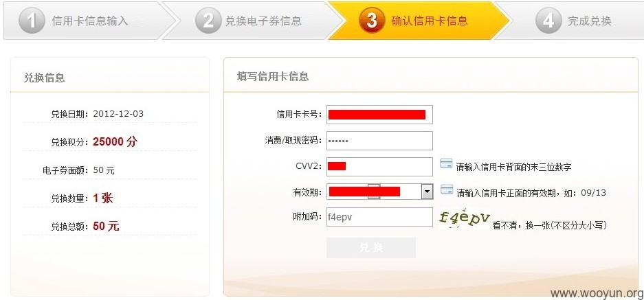Click the step 4 number circle
This screenshot has width=644, height=300.
point(548,21)
